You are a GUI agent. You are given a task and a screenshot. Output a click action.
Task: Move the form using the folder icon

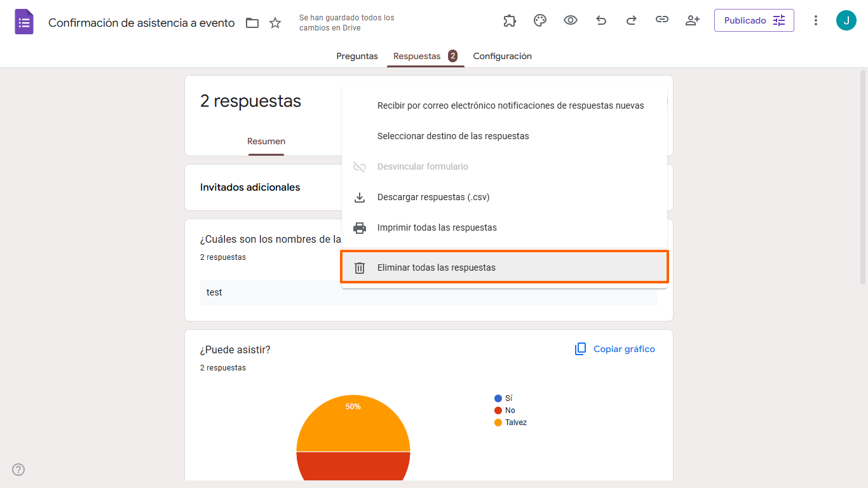tap(252, 22)
